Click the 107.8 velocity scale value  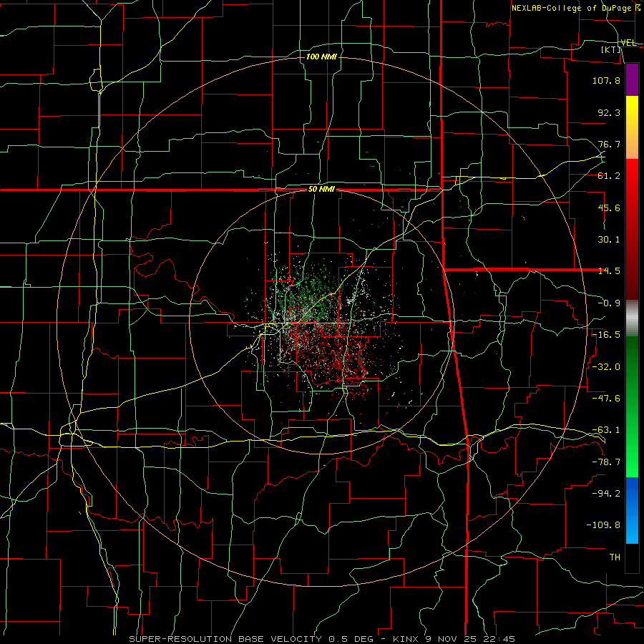606,80
